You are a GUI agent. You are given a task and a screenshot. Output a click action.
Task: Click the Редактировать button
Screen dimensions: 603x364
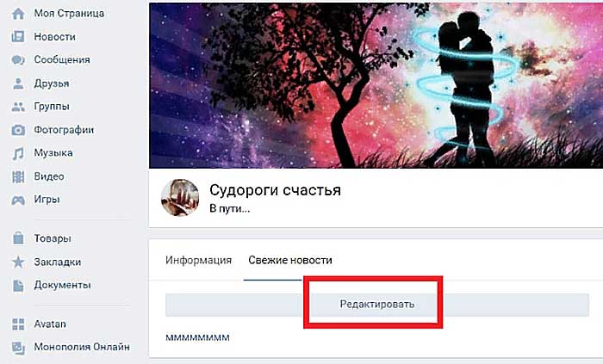[x=377, y=305]
